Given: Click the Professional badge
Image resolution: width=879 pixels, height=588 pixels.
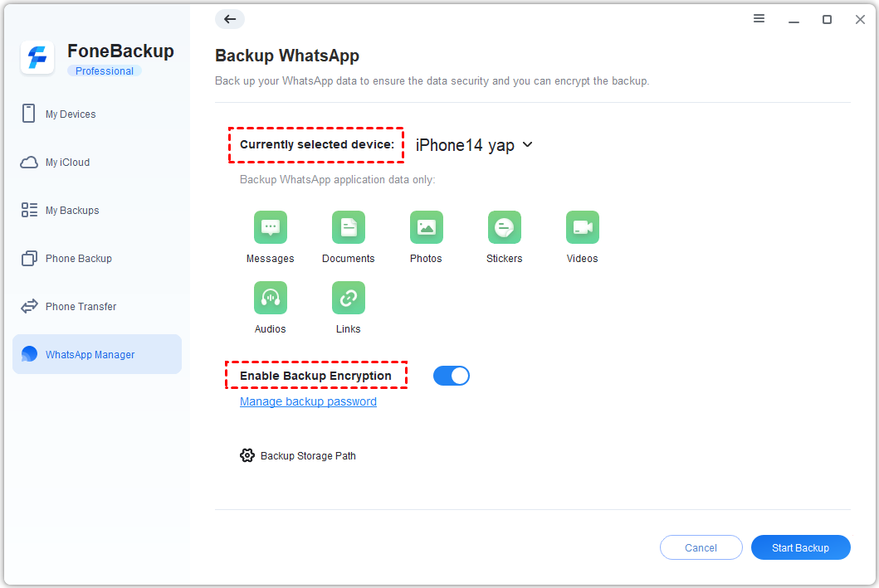Looking at the screenshot, I should pyautogui.click(x=105, y=71).
